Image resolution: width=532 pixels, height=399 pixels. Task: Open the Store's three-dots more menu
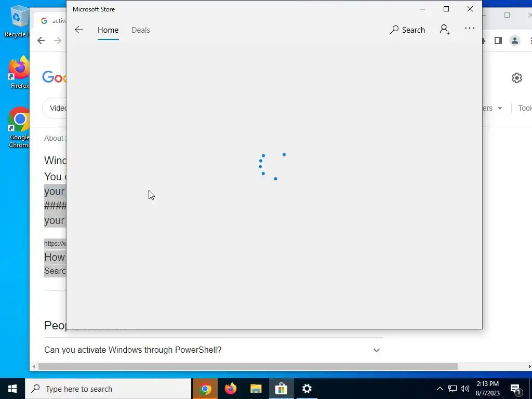tap(470, 28)
